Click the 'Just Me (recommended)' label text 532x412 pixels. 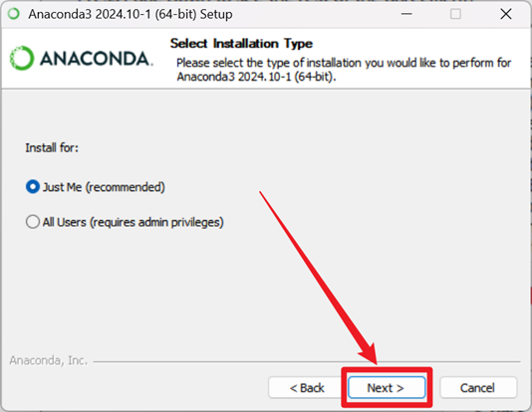click(x=104, y=187)
